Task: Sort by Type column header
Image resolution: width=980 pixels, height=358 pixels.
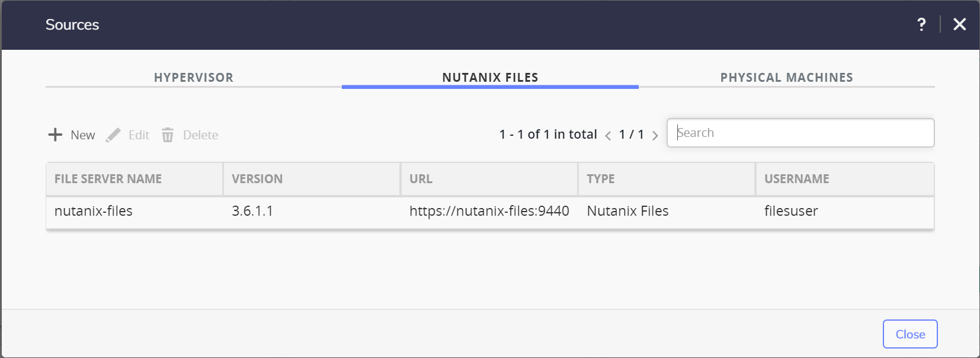Action: tap(667, 179)
